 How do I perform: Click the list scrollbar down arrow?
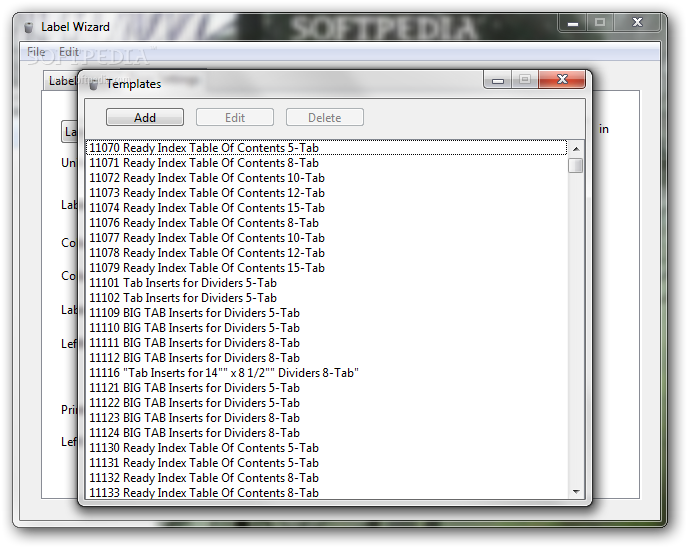click(x=576, y=491)
